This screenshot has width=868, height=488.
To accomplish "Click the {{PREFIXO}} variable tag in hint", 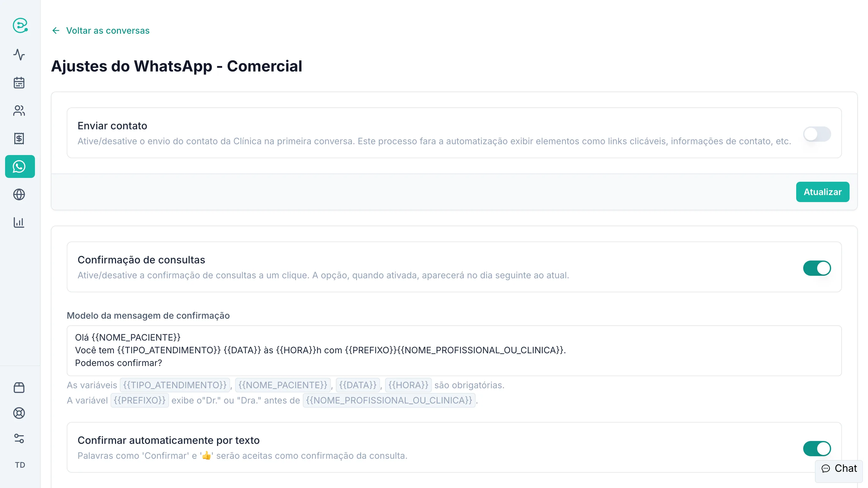I will tap(139, 400).
